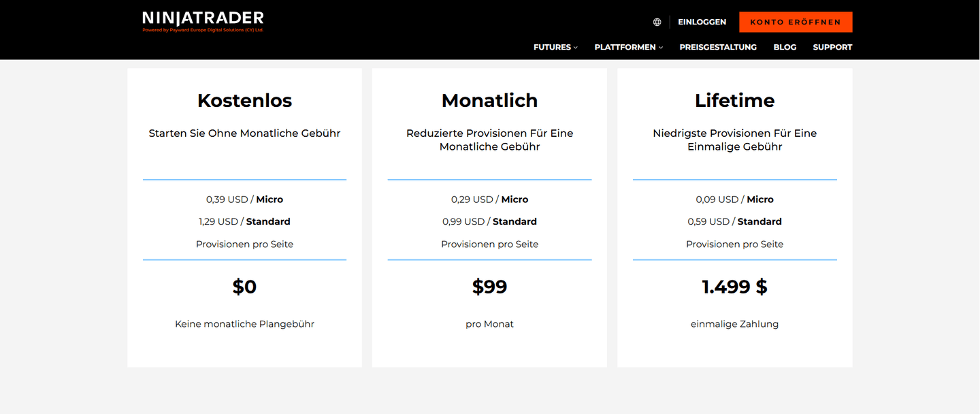
Task: Click the 'einmalige Zahlung' label
Action: pos(734,324)
